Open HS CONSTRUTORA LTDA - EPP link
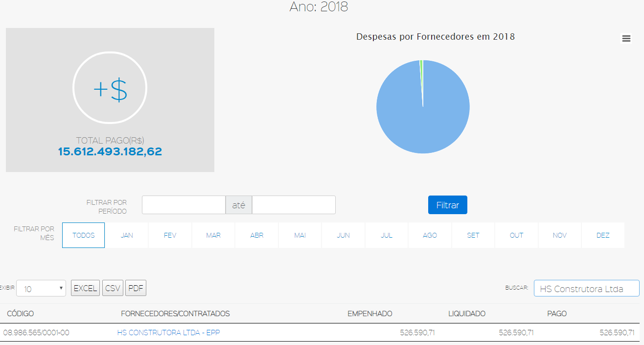 (x=168, y=333)
